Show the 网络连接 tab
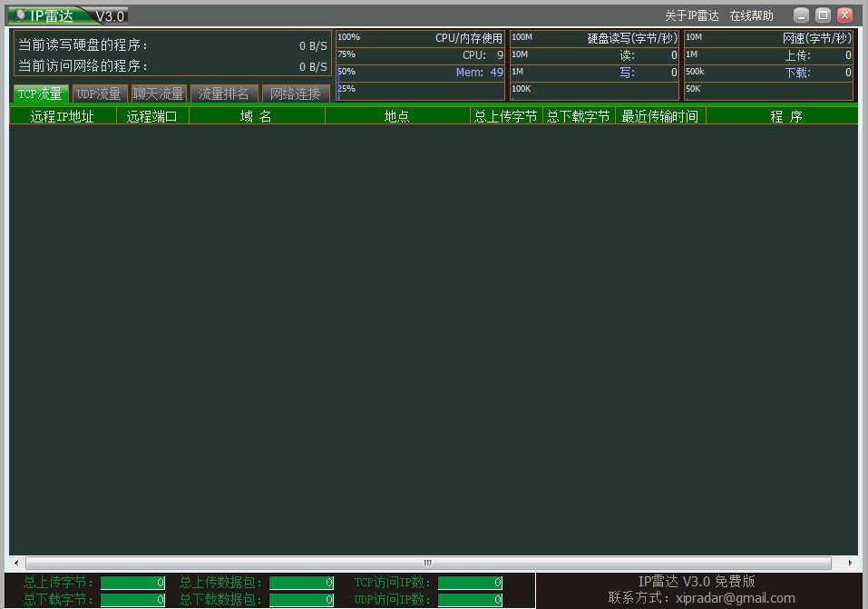This screenshot has width=868, height=609. click(296, 93)
